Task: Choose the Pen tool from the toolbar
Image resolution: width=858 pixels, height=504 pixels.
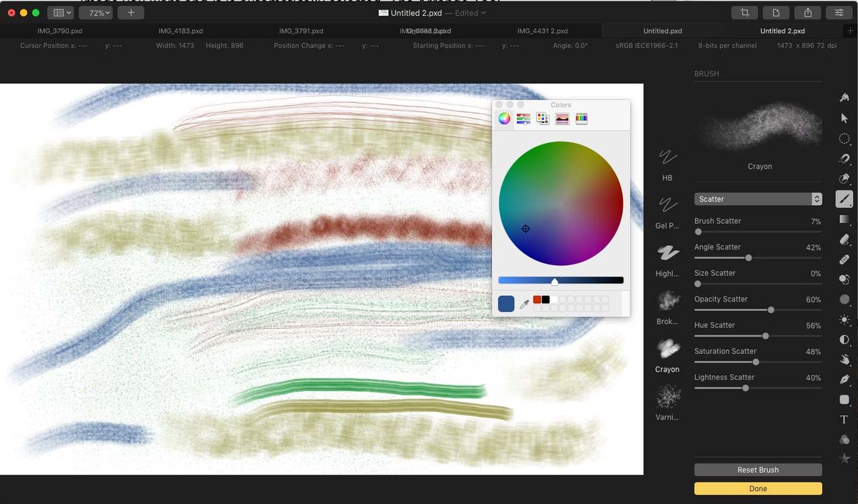Action: (844, 380)
